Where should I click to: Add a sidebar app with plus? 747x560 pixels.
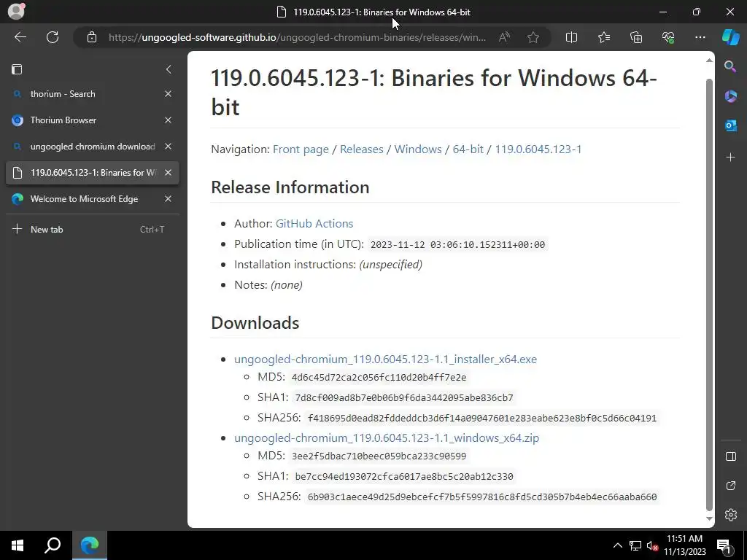730,157
